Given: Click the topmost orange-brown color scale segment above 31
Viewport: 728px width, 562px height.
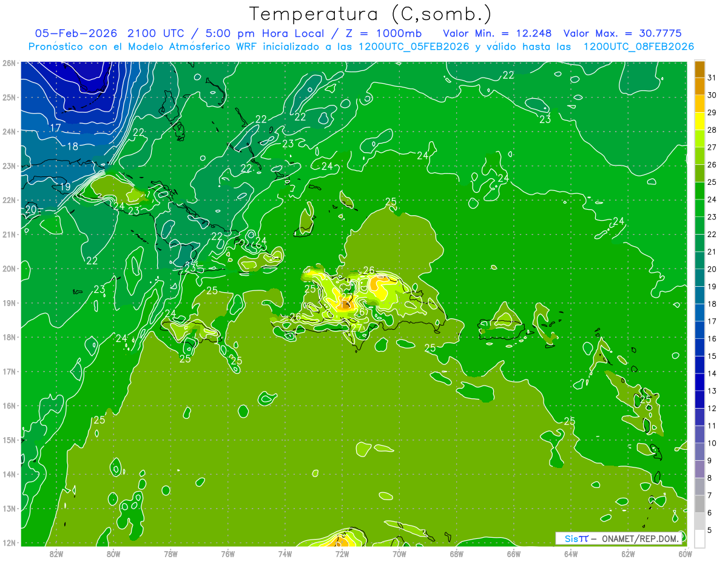Looking at the screenshot, I should click(699, 69).
